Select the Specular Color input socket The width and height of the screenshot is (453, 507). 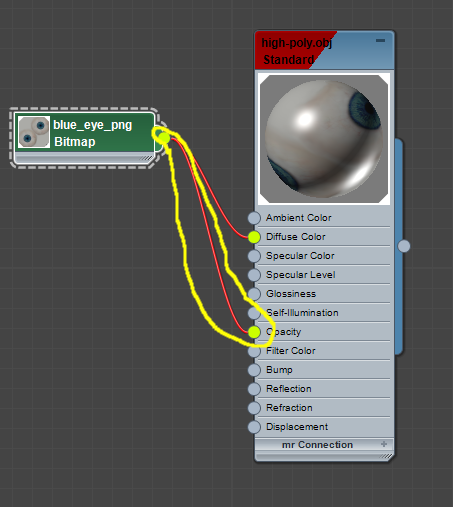(254, 256)
